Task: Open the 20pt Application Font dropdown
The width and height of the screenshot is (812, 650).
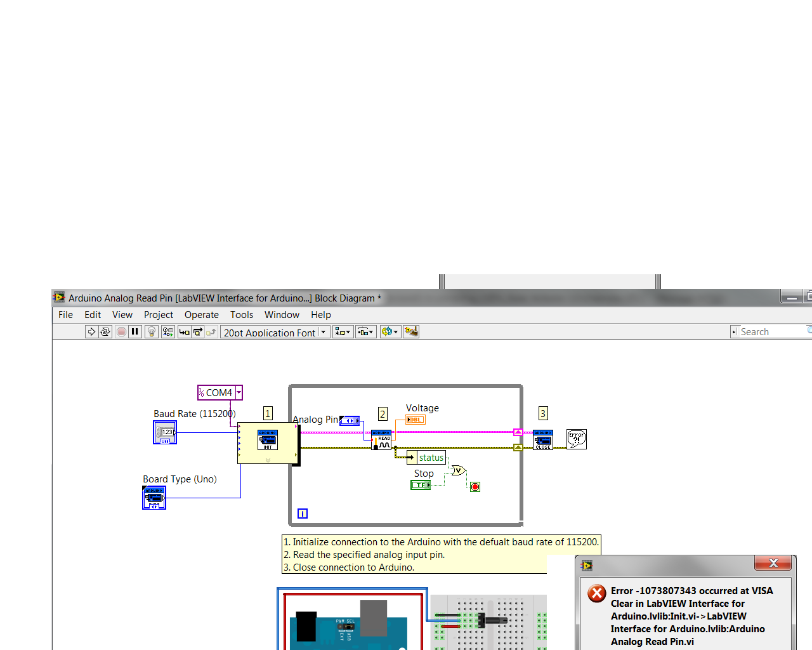Action: coord(275,332)
